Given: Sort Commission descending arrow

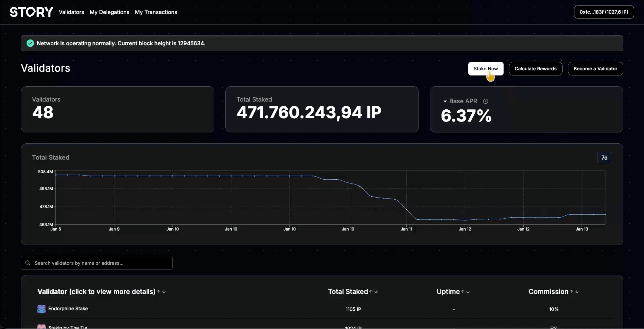Looking at the screenshot, I should (577, 292).
